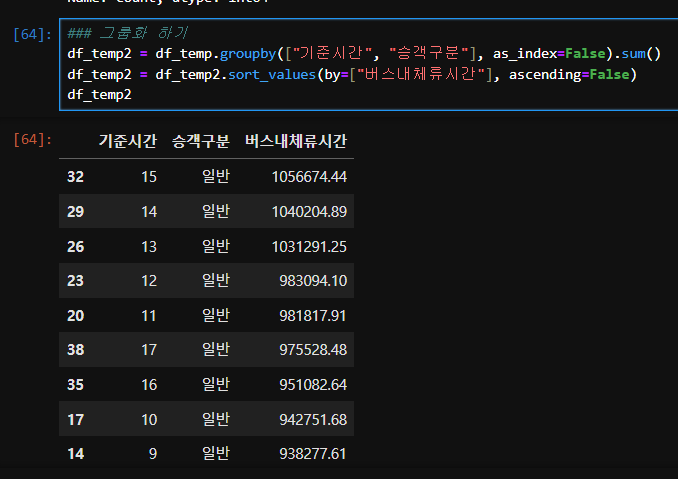Click the 기준시간 column header
The image size is (678, 479).
pos(128,141)
